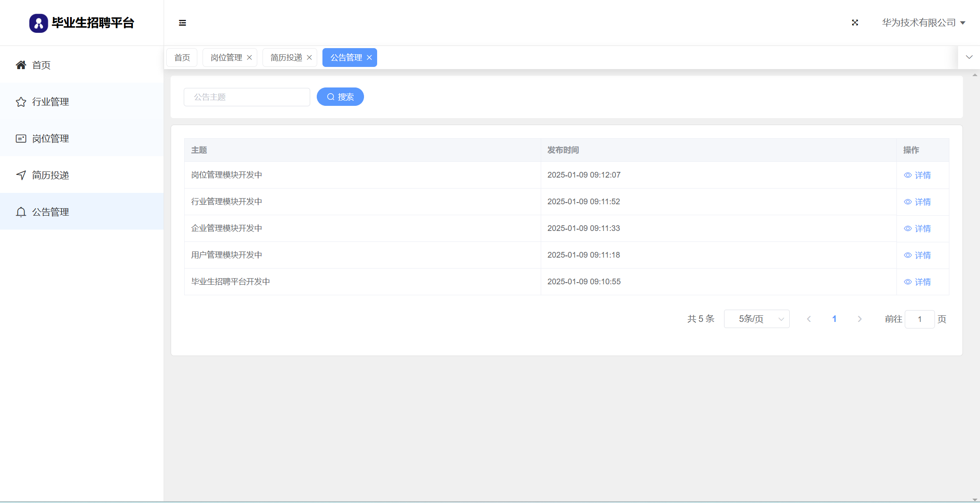Switch to the 岗位管理 tab

click(x=226, y=58)
